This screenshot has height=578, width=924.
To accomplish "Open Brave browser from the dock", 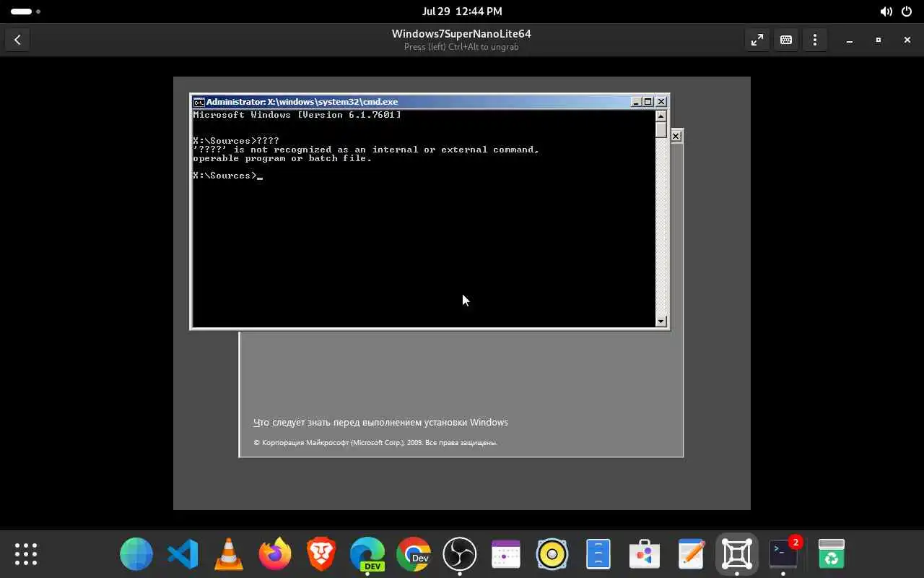I will coord(321,554).
